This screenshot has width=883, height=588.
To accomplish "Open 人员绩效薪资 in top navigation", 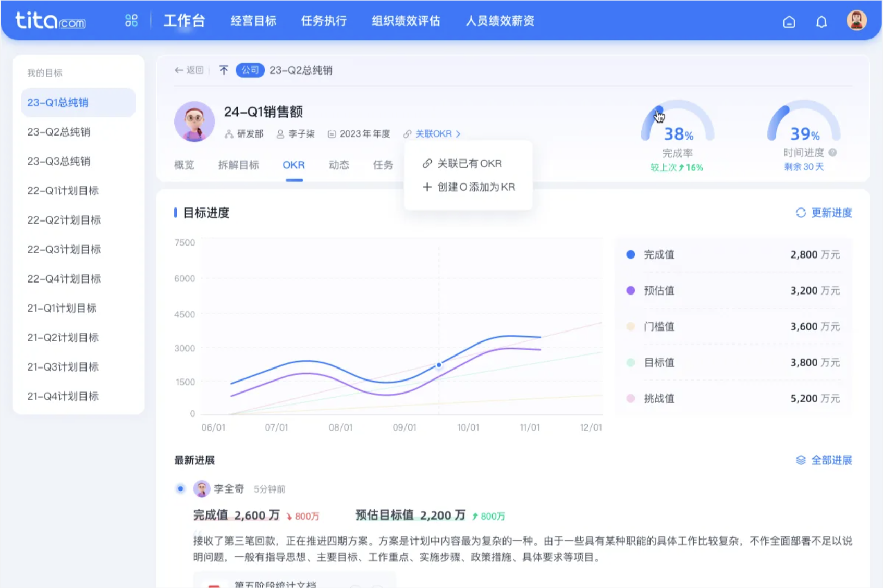I will (x=500, y=20).
